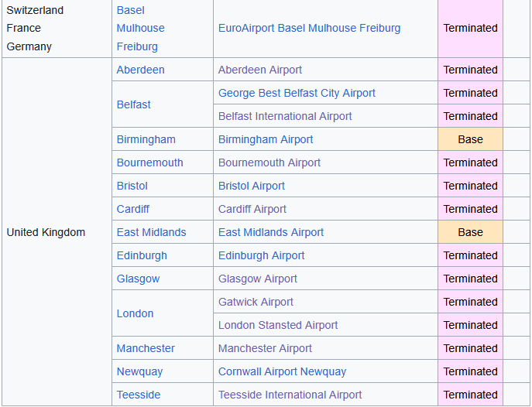
Task: Open the Manchester Airport link
Action: click(x=265, y=348)
